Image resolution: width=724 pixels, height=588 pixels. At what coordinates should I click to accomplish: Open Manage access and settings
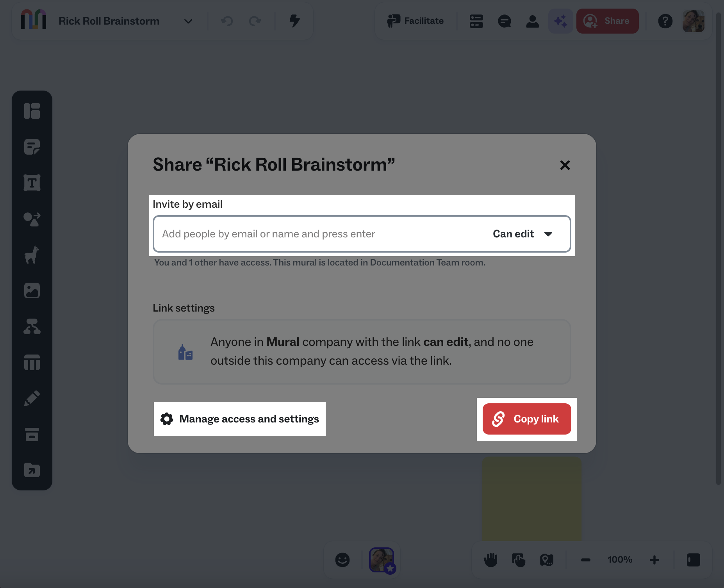(x=239, y=419)
